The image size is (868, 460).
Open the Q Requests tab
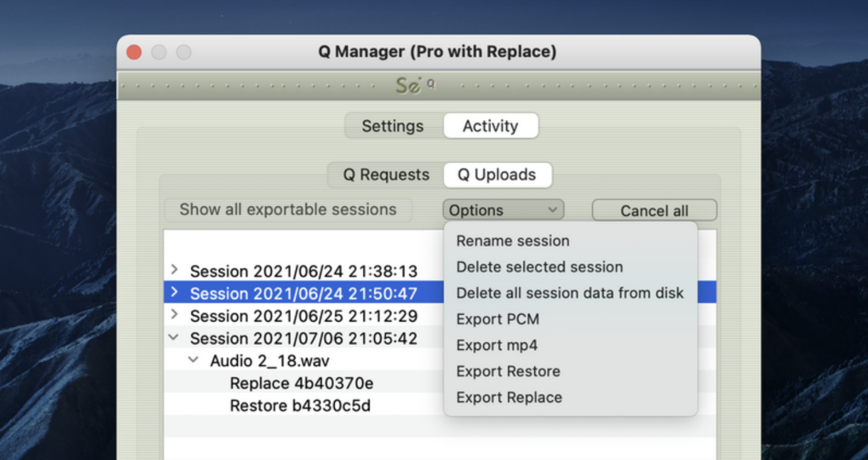(x=386, y=175)
